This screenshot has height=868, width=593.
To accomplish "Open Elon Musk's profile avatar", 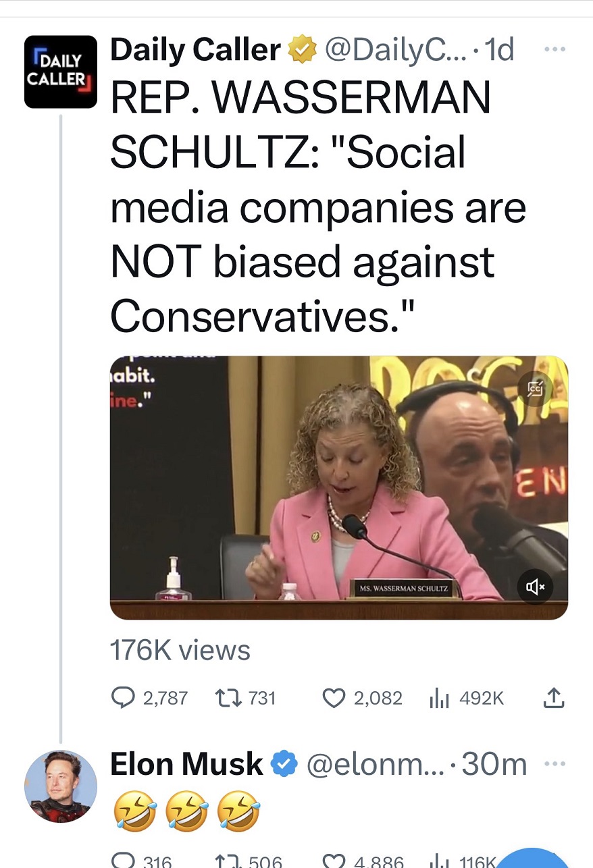I will pyautogui.click(x=61, y=786).
